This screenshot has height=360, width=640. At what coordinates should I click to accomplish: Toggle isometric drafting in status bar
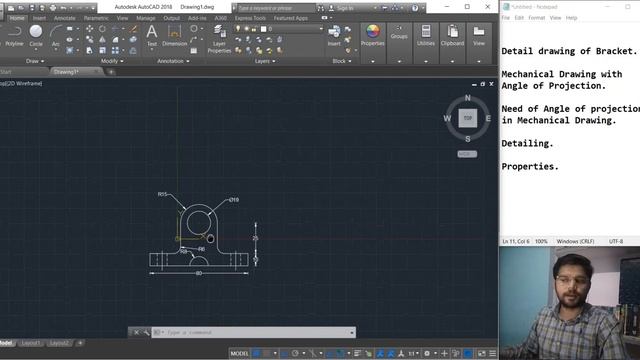(313, 353)
